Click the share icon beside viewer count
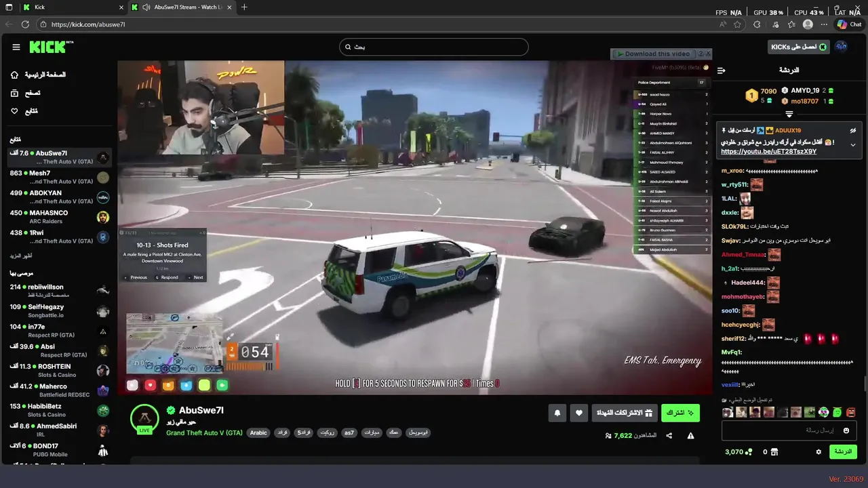 (x=669, y=436)
